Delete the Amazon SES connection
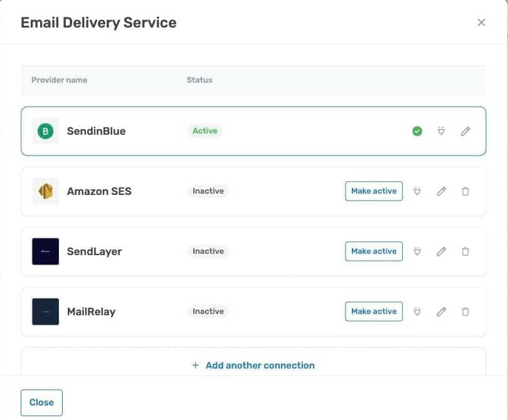 [465, 191]
